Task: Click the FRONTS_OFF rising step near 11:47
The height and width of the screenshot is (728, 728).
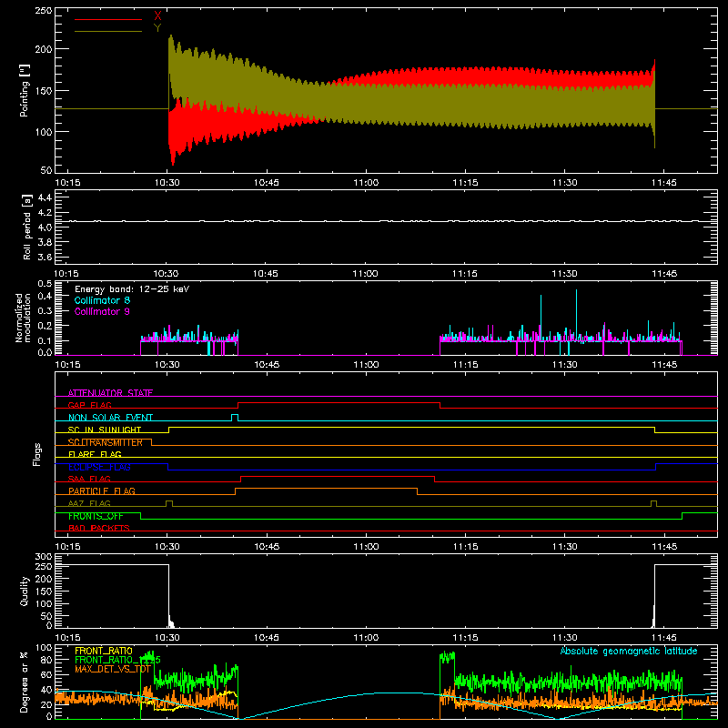Action: [682, 516]
